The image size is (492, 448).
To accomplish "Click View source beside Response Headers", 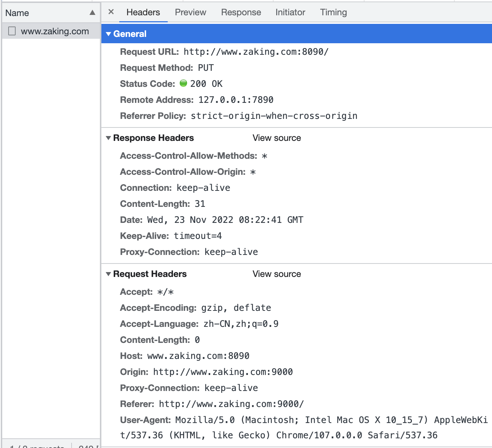I will tap(277, 138).
